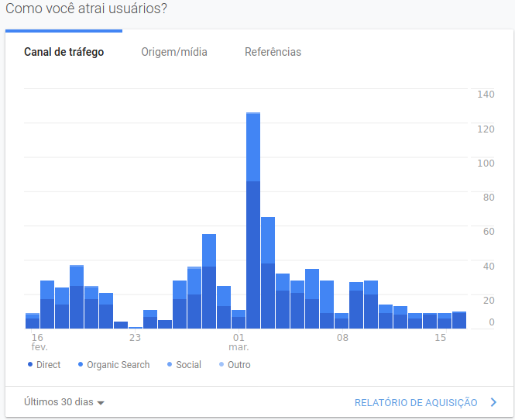
Task: Toggle the Direct series legend label
Action: tap(48, 364)
